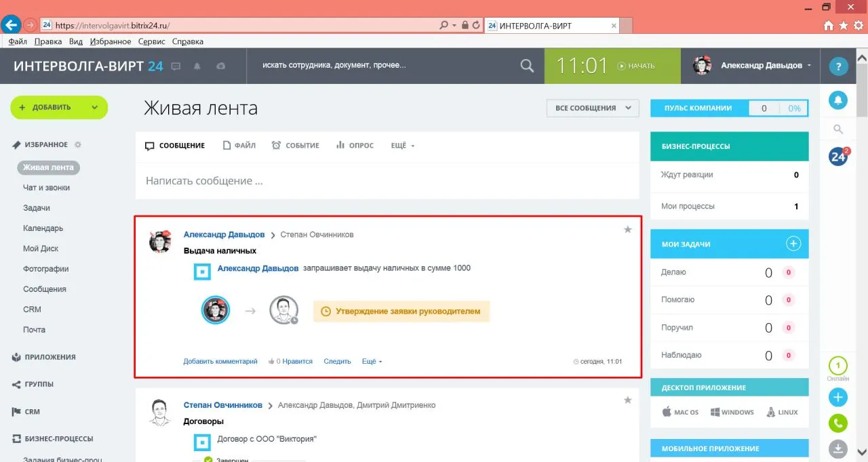Open the Ещё menu under Выдача наличных post
The height and width of the screenshot is (462, 868).
point(372,361)
